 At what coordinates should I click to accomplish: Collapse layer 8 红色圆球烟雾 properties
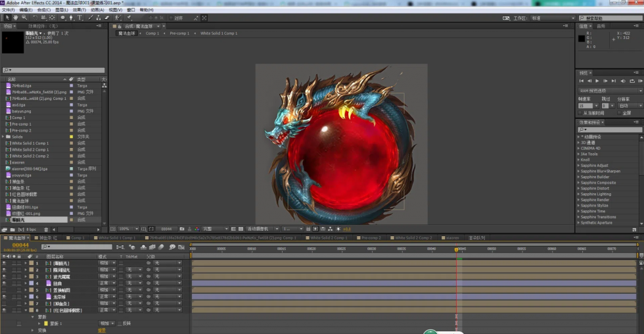(x=26, y=310)
